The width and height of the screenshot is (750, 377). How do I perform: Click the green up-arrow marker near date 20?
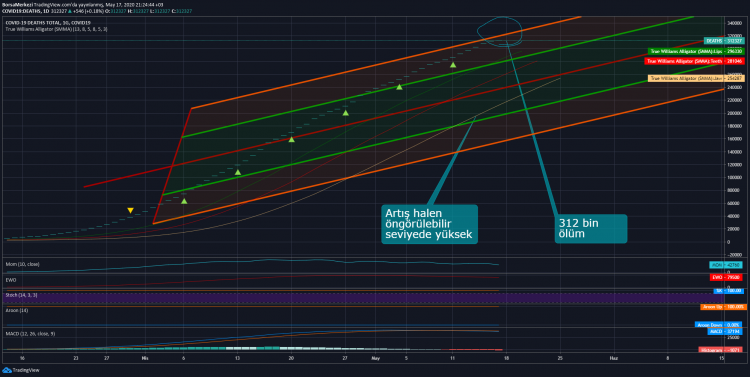coord(291,139)
